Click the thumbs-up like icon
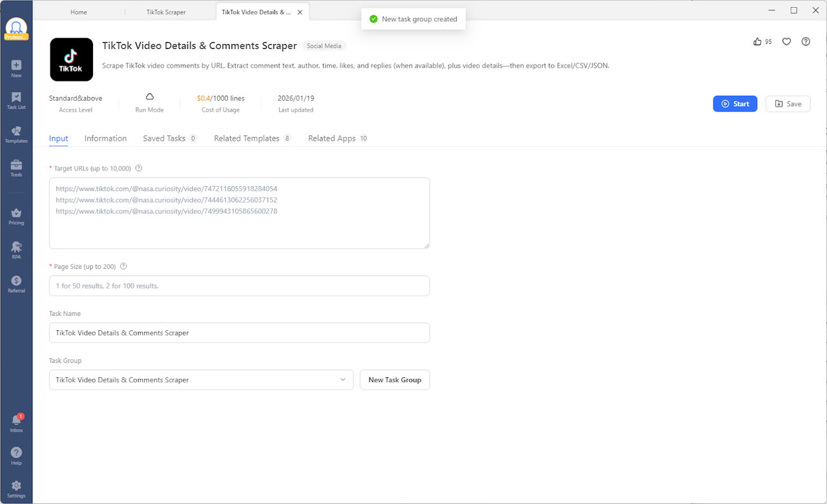The width and height of the screenshot is (827, 504). (x=757, y=41)
